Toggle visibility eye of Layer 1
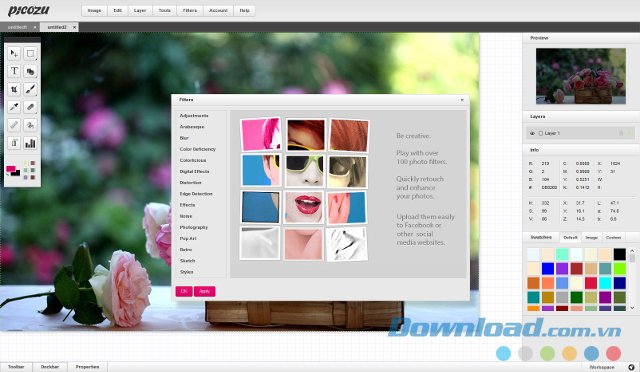640x372 pixels. point(532,134)
